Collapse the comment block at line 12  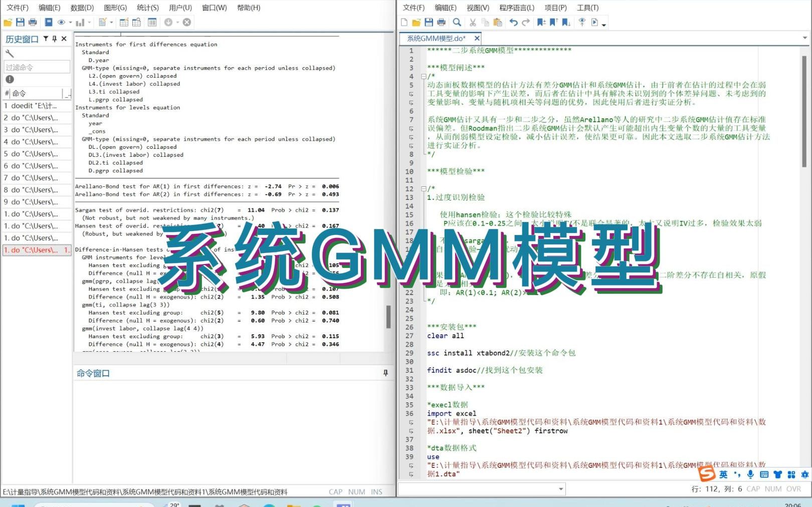[x=424, y=189]
